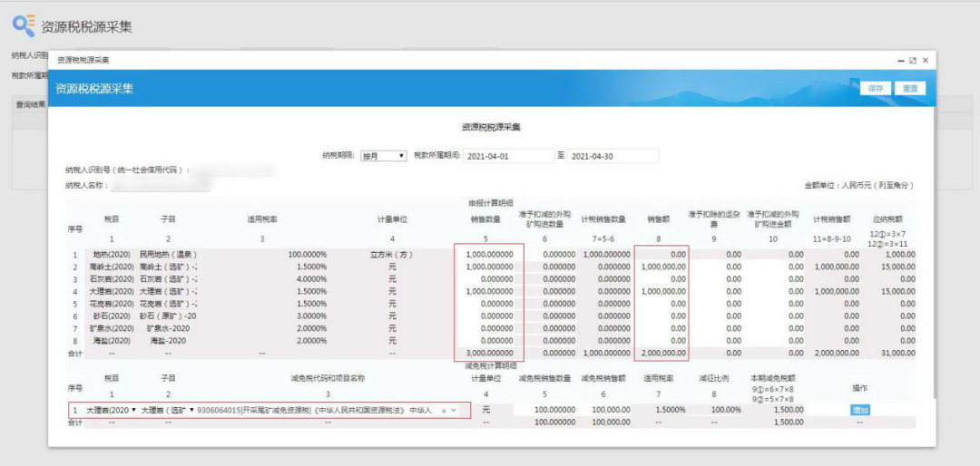The image size is (980, 466).
Task: Click the 立方米（方） 计量单位 cell
Action: pos(392,255)
